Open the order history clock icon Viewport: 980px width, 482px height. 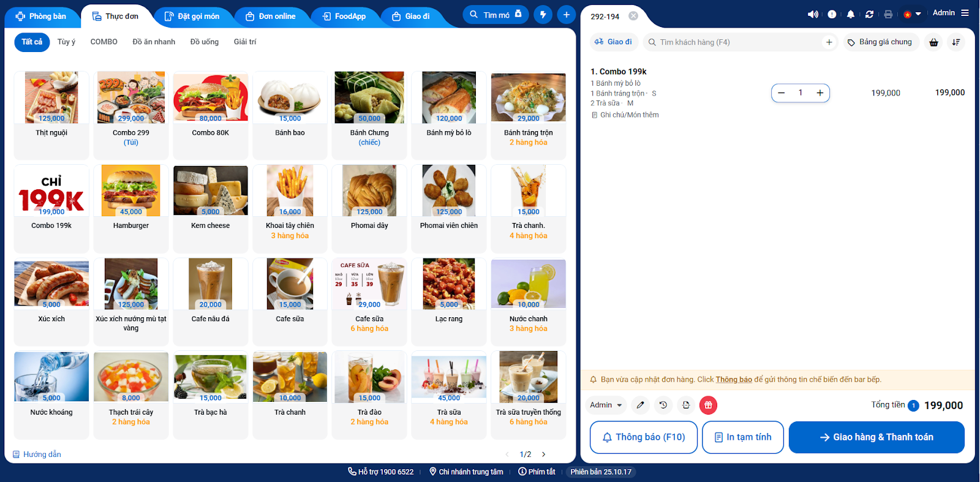pos(663,405)
